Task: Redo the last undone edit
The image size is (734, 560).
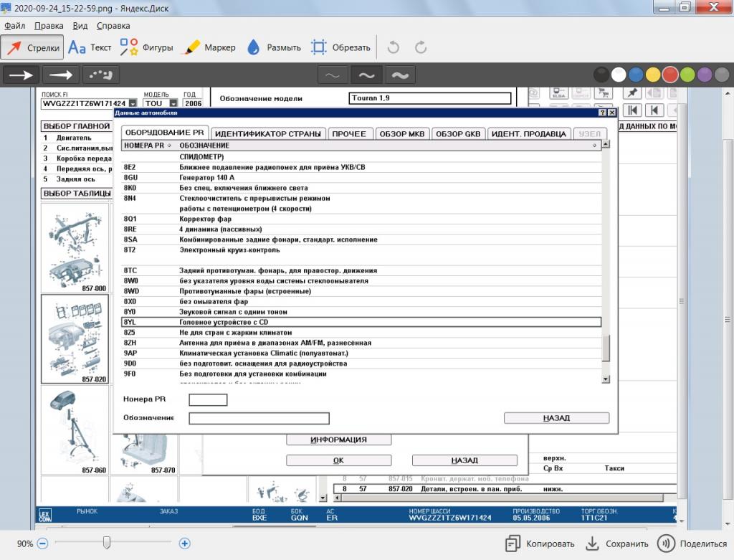Action: 421,47
